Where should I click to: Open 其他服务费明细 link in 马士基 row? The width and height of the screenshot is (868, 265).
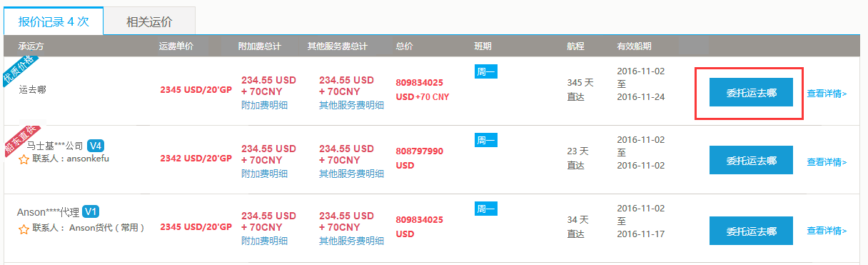point(351,174)
